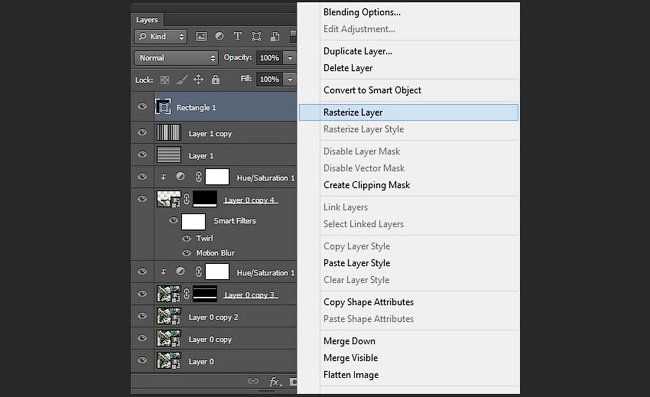650x397 pixels.
Task: Click adjustment icon on lower Hue/Saturation 1
Action: 180,271
